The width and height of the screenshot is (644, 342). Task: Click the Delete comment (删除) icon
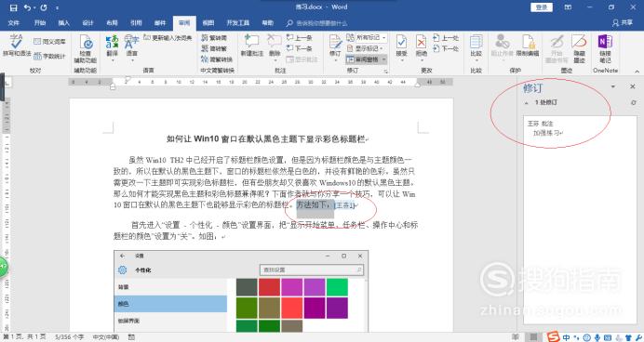point(275,46)
